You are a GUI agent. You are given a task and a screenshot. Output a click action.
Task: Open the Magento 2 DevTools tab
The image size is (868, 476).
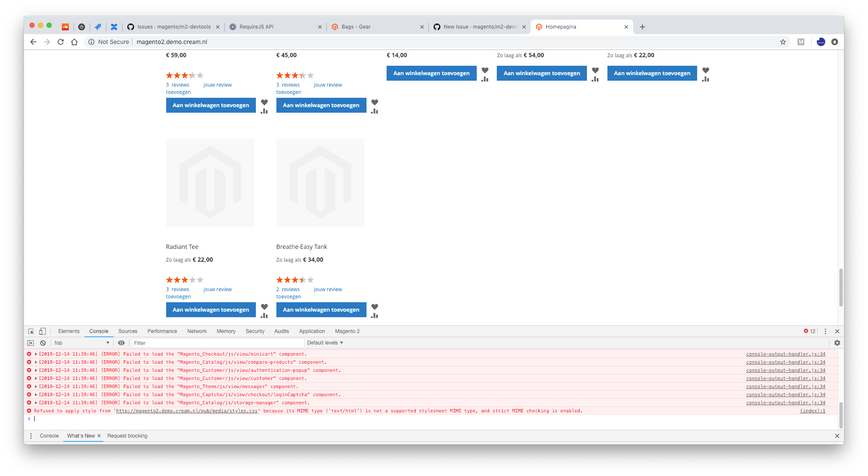coord(347,331)
